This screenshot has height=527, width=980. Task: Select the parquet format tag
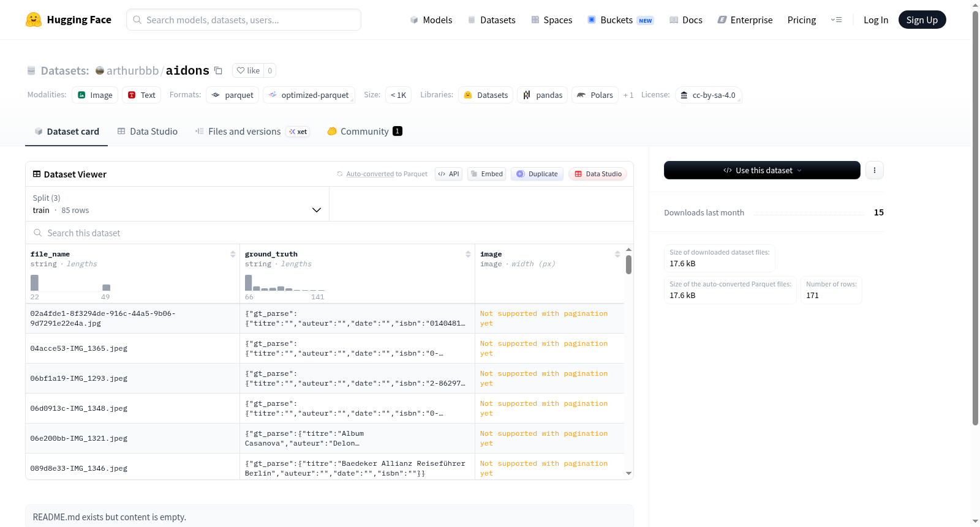tap(233, 95)
